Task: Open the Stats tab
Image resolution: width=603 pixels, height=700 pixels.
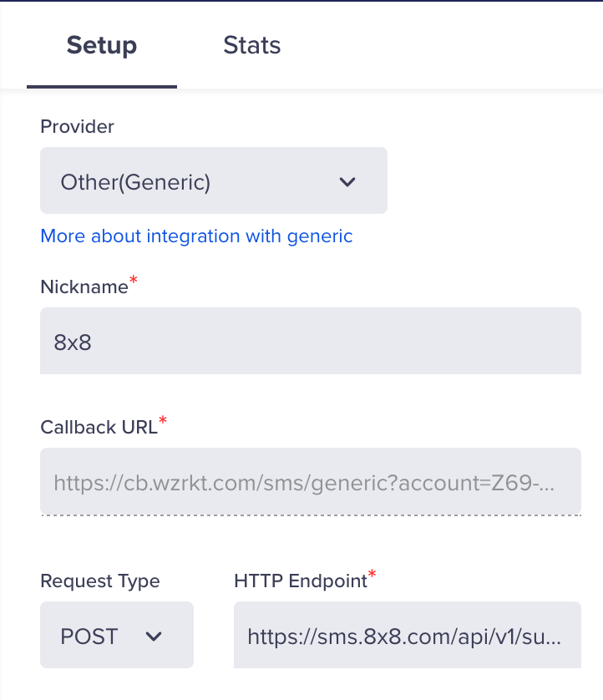Action: tap(252, 45)
